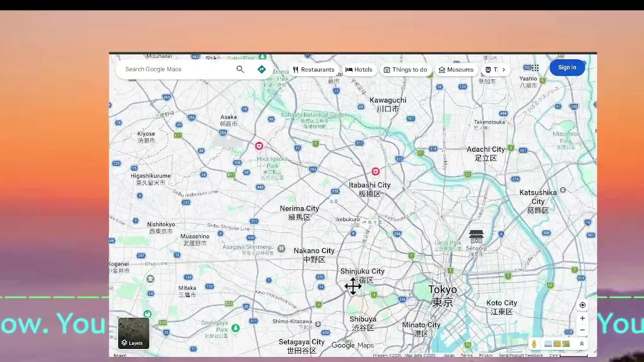
Task: Click the green pin at Soshigaya Park
Action: click(235, 328)
